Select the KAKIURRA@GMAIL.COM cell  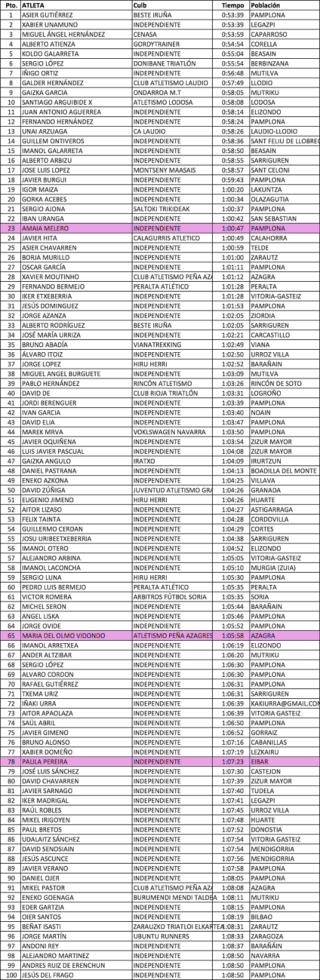(x=285, y=704)
